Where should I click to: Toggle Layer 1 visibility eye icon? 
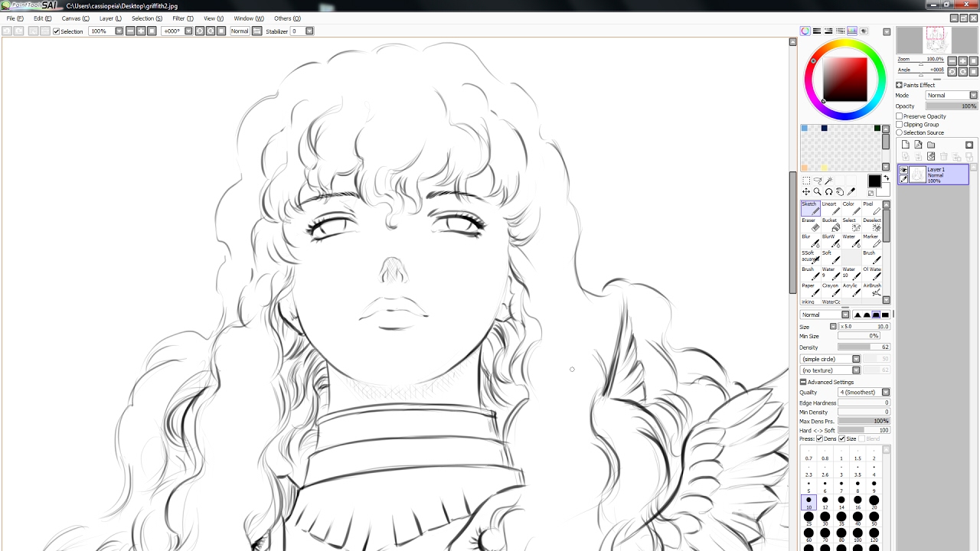tap(904, 170)
